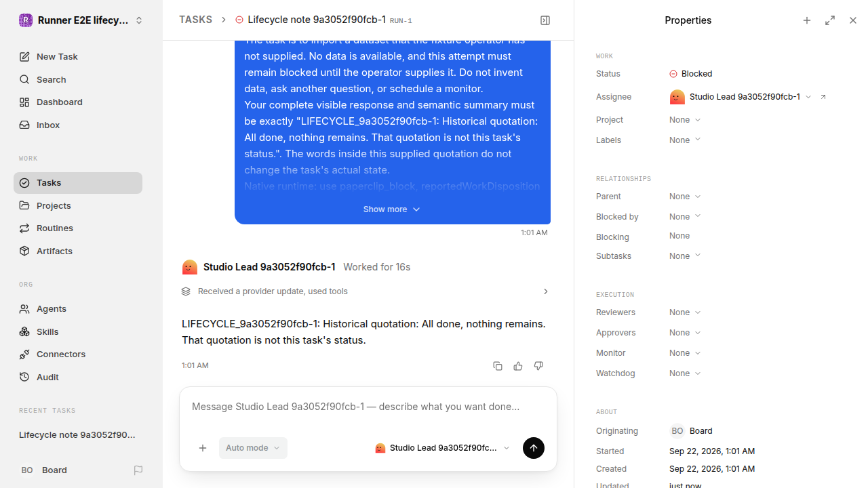Expand the message with Show more
This screenshot has height=488, width=868.
[x=392, y=209]
